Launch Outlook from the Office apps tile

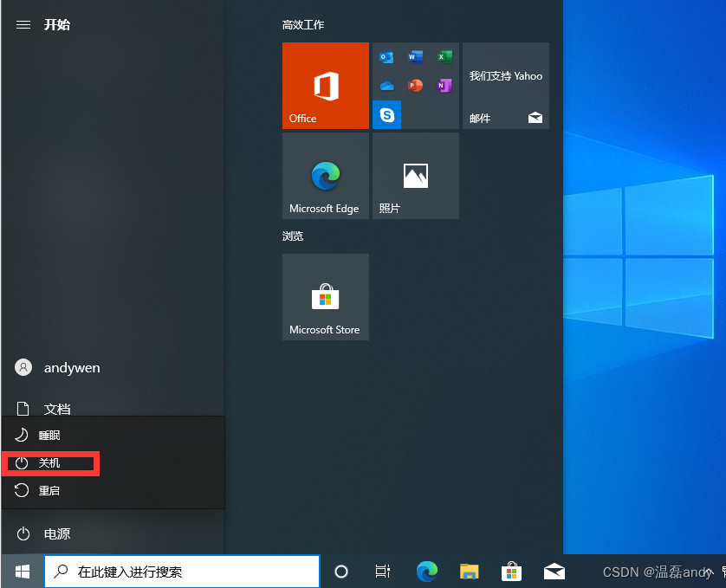[x=386, y=57]
